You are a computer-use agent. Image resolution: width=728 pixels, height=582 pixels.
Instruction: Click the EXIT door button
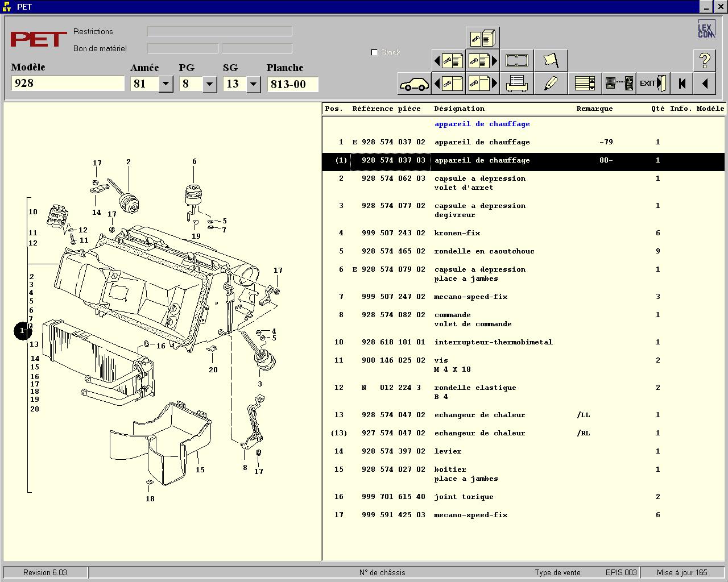point(653,84)
